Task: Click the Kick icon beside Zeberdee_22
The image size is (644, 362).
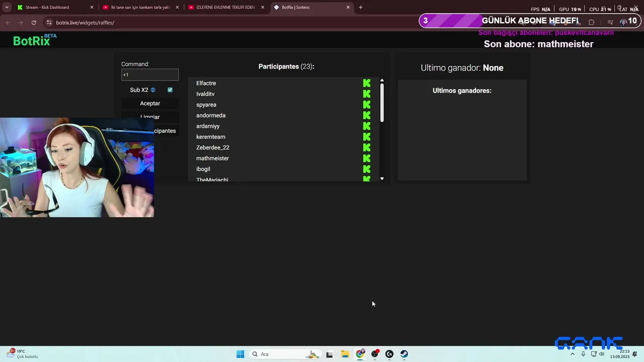Action: [x=367, y=148]
